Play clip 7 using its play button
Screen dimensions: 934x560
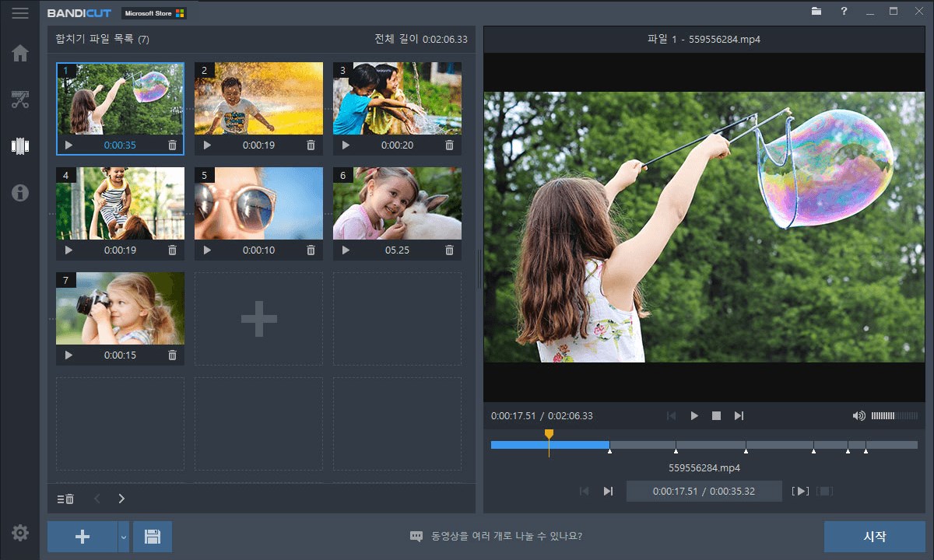[68, 355]
